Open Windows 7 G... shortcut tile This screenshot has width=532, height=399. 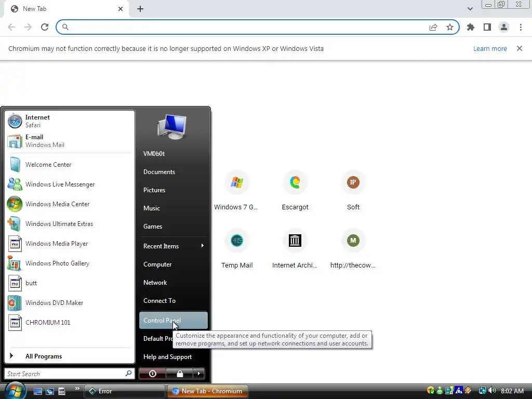click(236, 191)
